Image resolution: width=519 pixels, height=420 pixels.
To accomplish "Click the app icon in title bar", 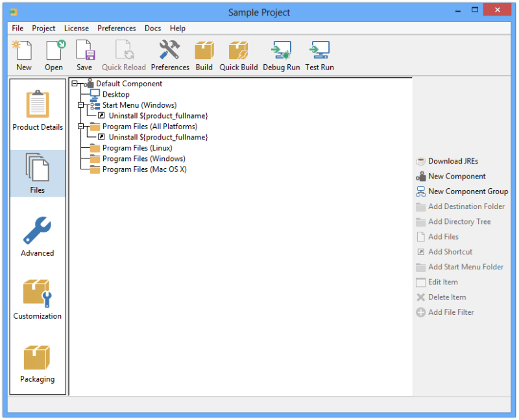I will 14,12.
